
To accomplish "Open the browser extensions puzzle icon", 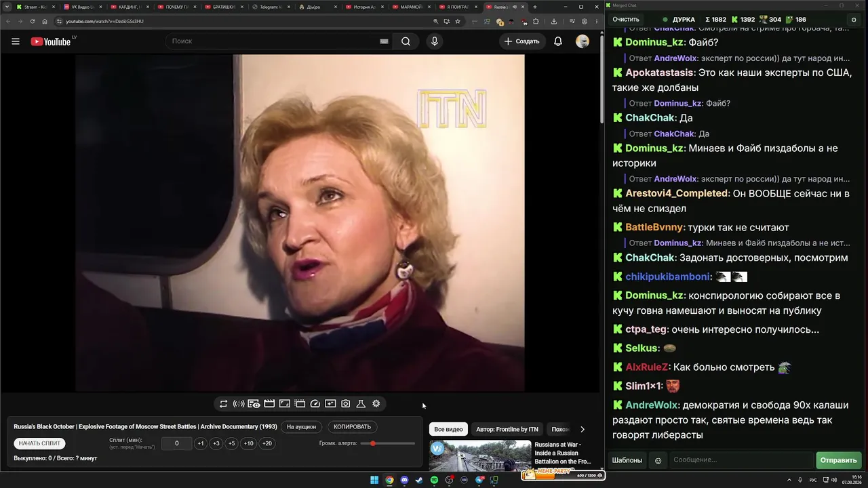I will [x=536, y=21].
